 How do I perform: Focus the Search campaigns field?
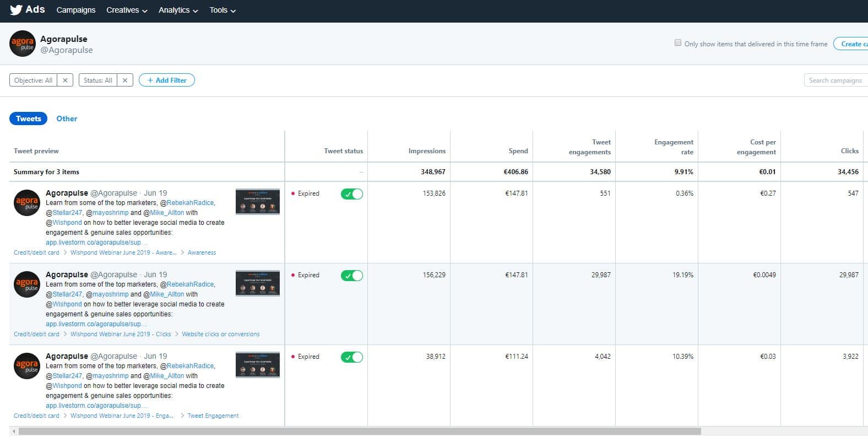point(836,80)
